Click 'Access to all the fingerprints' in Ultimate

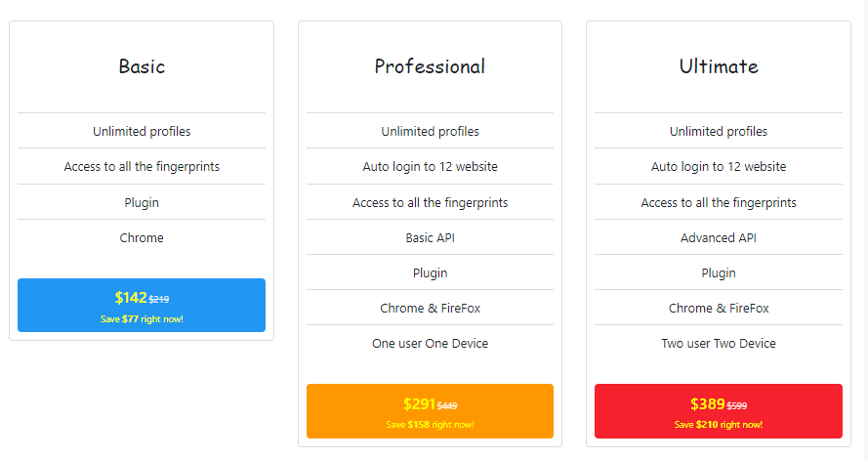click(x=718, y=202)
